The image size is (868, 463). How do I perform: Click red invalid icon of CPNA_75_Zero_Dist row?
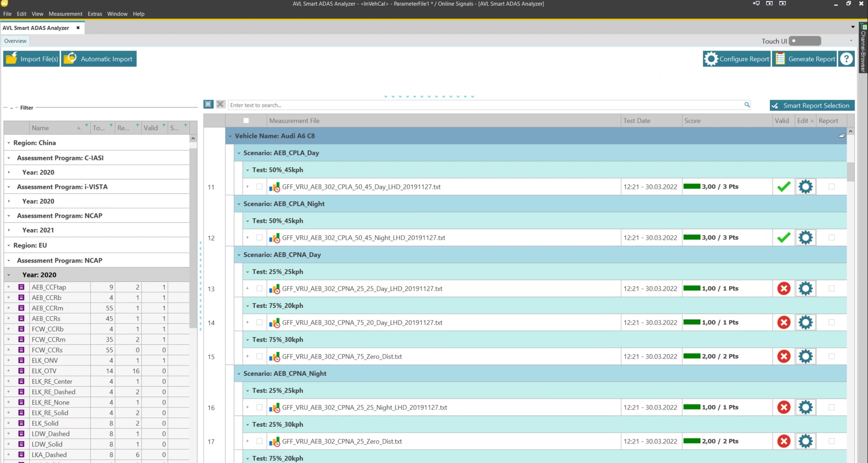[784, 356]
